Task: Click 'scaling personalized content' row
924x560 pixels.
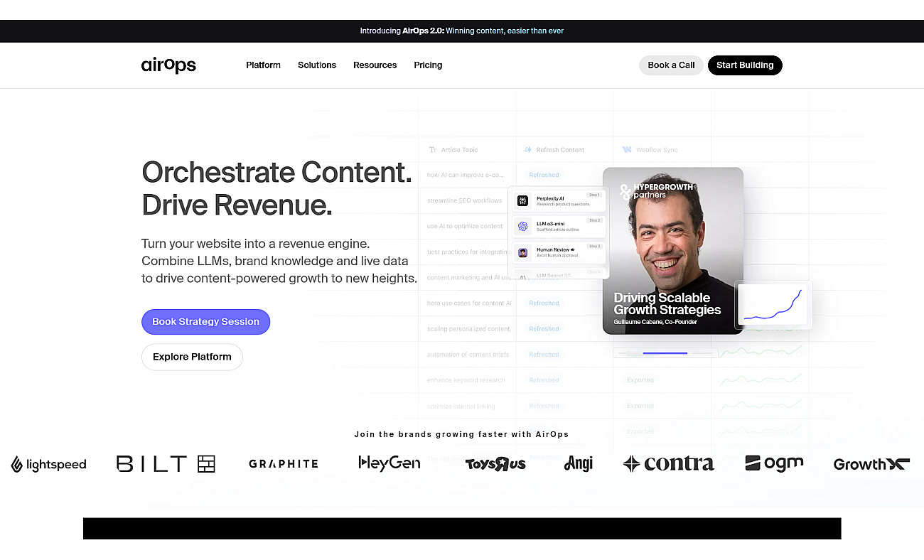Action: click(468, 329)
